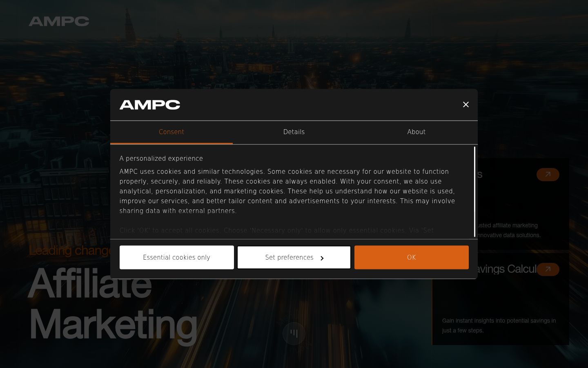
Task: Click the cookie dialog's vertical scrollbar
Action: [475, 191]
